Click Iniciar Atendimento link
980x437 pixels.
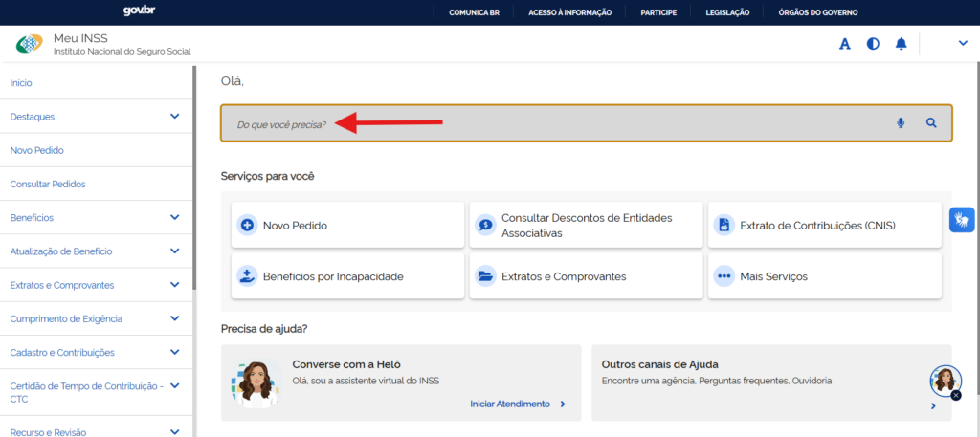point(510,404)
